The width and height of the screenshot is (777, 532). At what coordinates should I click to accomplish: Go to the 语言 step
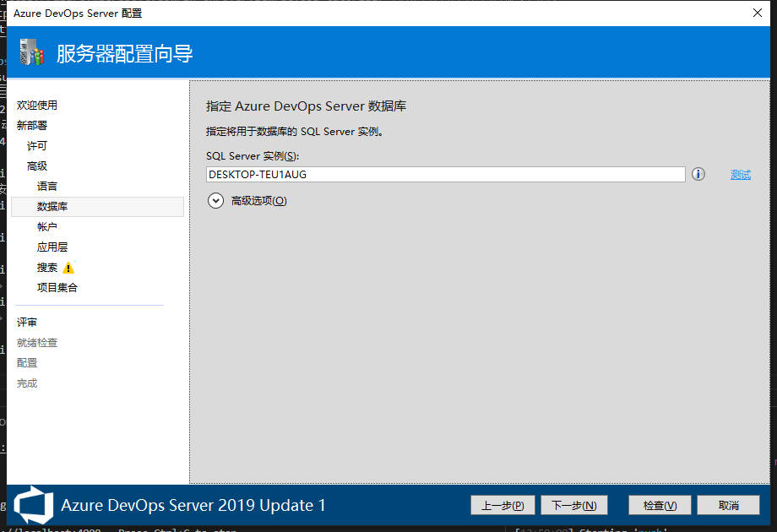pyautogui.click(x=47, y=187)
